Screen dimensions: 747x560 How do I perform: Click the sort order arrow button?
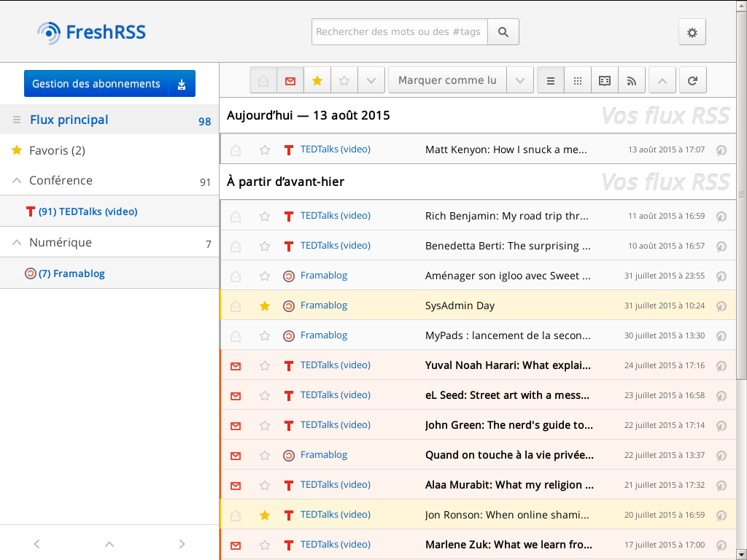tap(662, 80)
